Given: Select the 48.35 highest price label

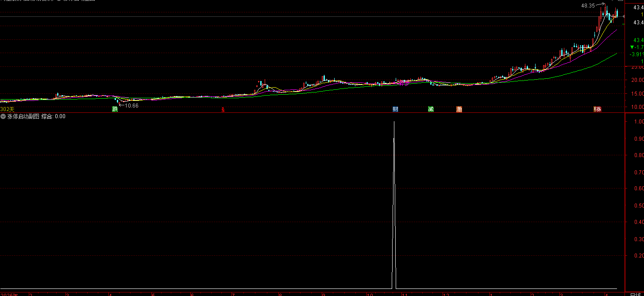Looking at the screenshot, I should pyautogui.click(x=588, y=6).
